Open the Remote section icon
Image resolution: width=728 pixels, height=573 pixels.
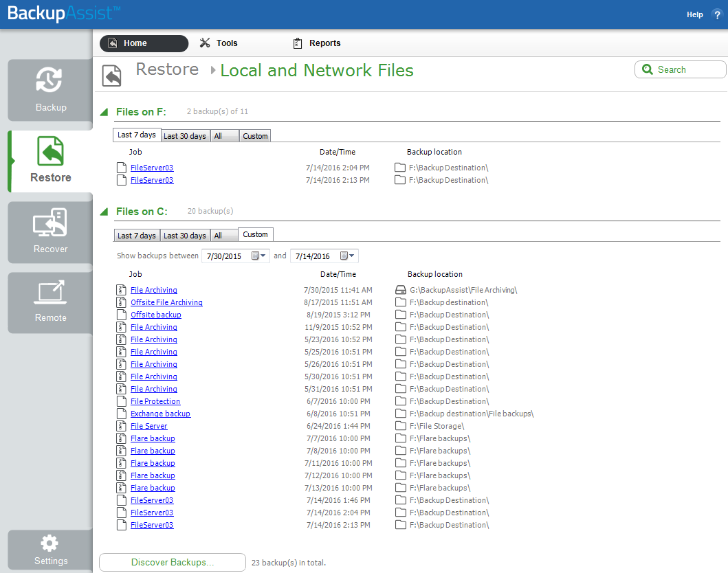50,292
